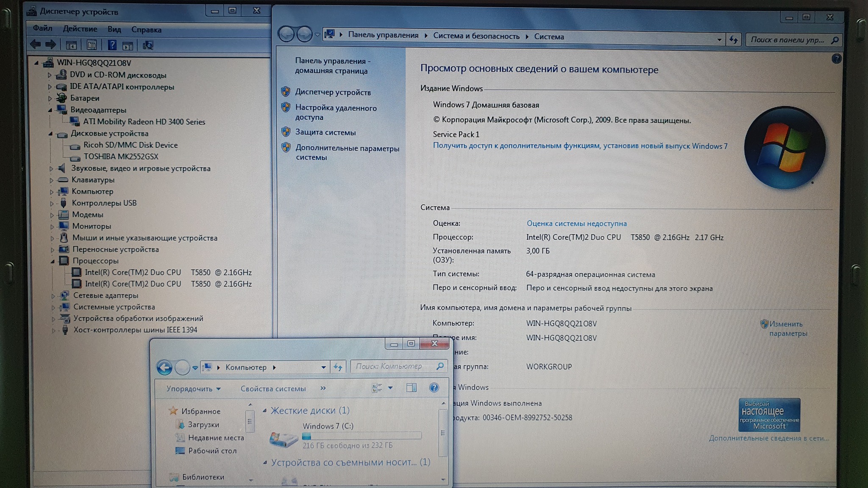The image size is (868, 488).
Task: Click the Windows 7 (C:) drive icon
Action: pyautogui.click(x=283, y=439)
